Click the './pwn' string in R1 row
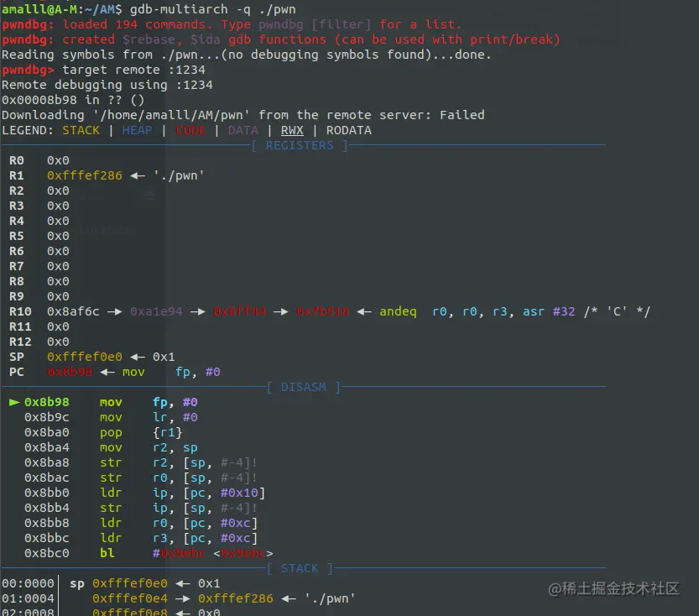699x616 pixels. point(179,175)
